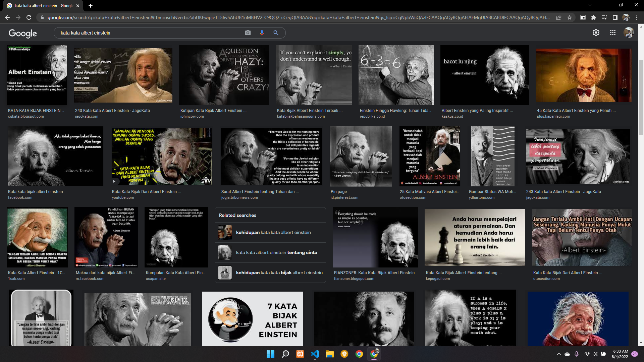Open Chrome three-dot menu

pyautogui.click(x=637, y=17)
